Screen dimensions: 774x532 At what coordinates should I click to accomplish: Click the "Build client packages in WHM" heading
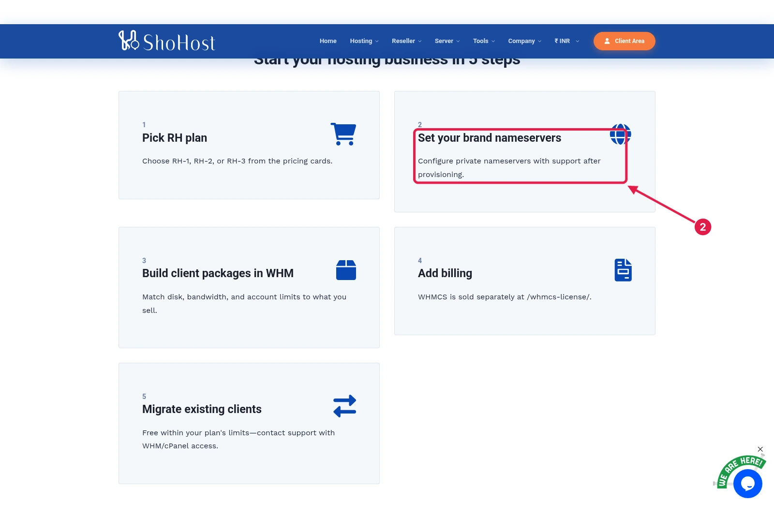pyautogui.click(x=218, y=273)
